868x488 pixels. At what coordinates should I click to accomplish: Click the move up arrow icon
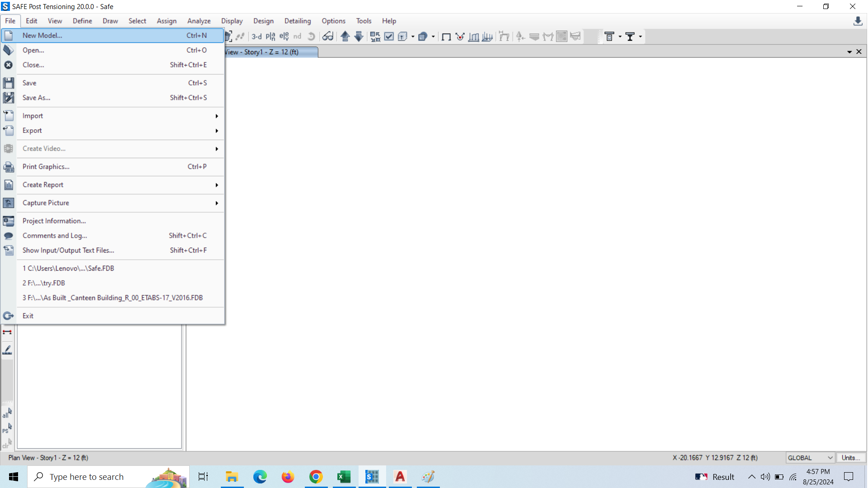(345, 37)
